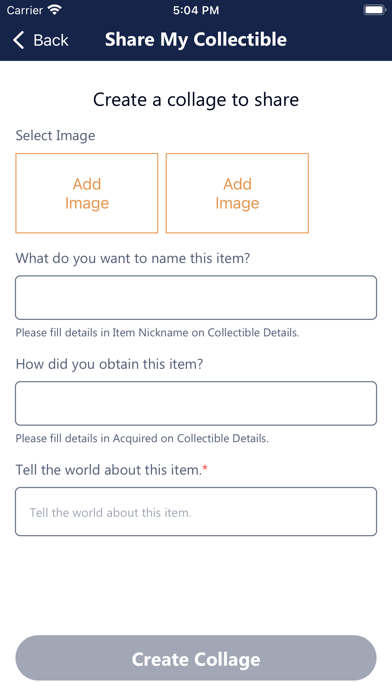Click the battery icon in status bar
The width and height of the screenshot is (392, 696).
point(374,10)
